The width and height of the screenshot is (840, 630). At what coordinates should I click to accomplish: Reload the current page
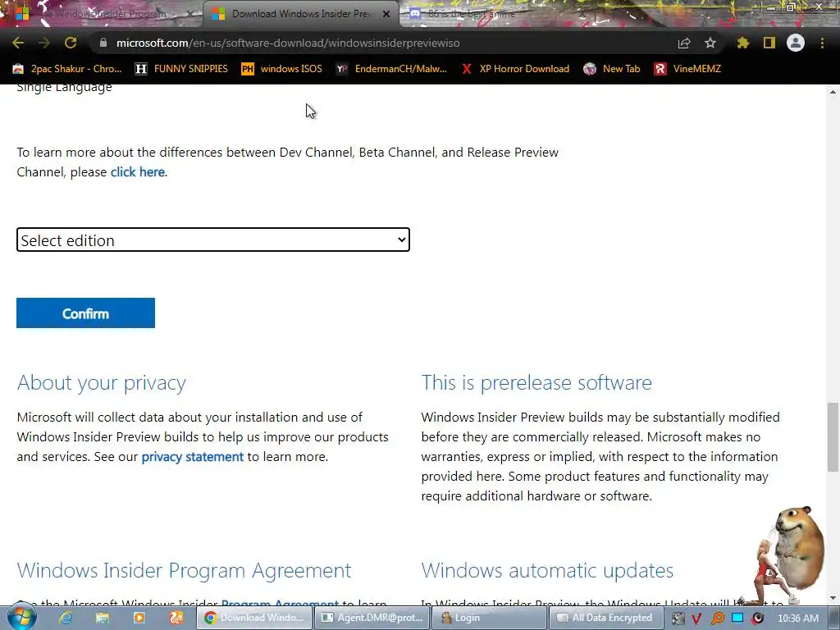click(x=71, y=43)
